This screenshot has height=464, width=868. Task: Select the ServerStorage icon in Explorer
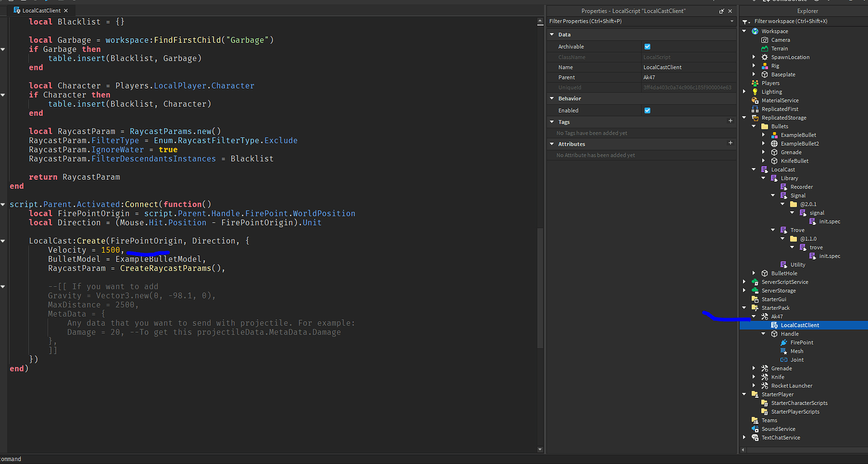pos(754,290)
